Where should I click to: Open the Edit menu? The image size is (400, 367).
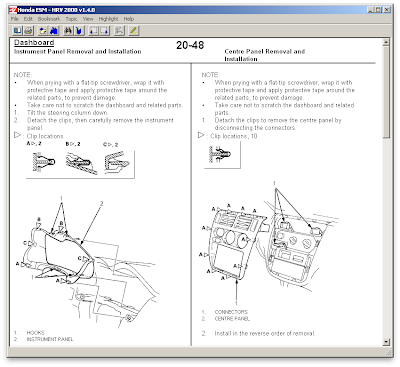coord(28,19)
